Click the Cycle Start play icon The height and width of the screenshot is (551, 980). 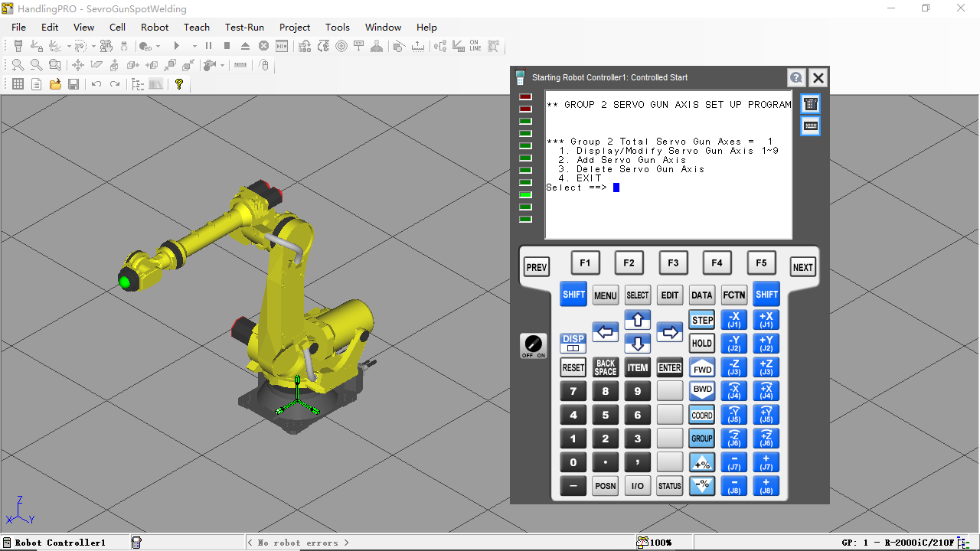point(177,46)
